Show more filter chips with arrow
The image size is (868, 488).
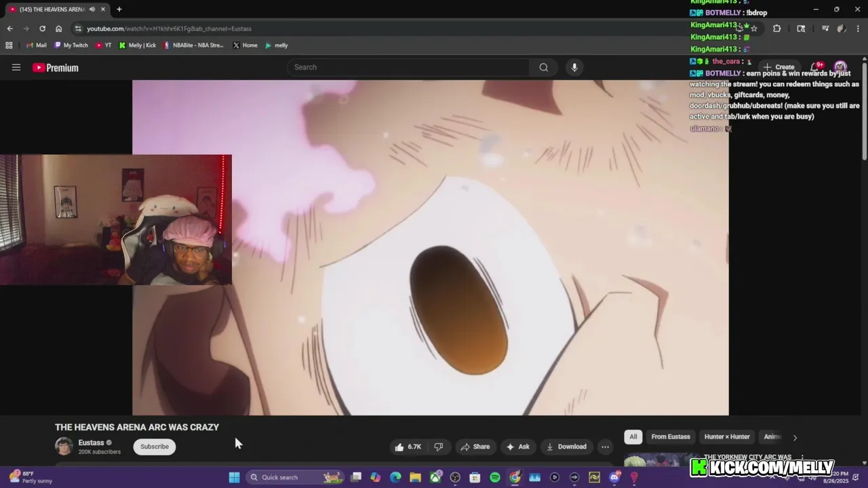tap(795, 437)
